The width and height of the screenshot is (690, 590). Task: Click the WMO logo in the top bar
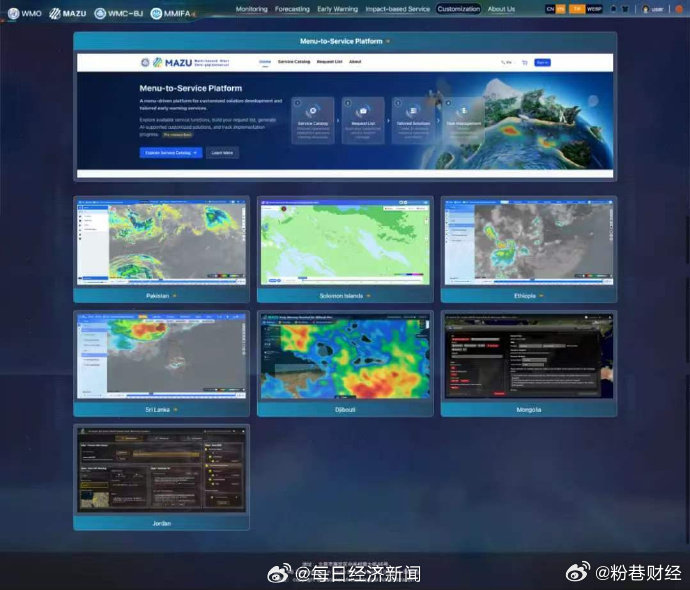click(25, 14)
